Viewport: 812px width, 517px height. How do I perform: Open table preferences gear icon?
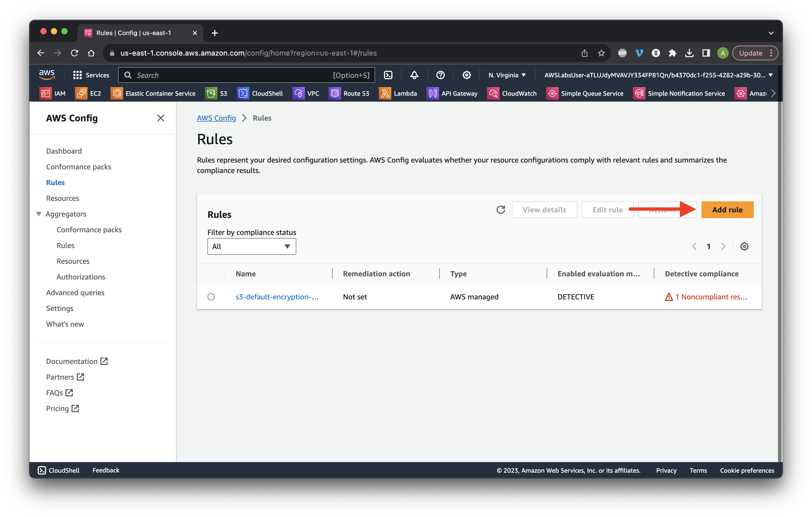coord(744,246)
